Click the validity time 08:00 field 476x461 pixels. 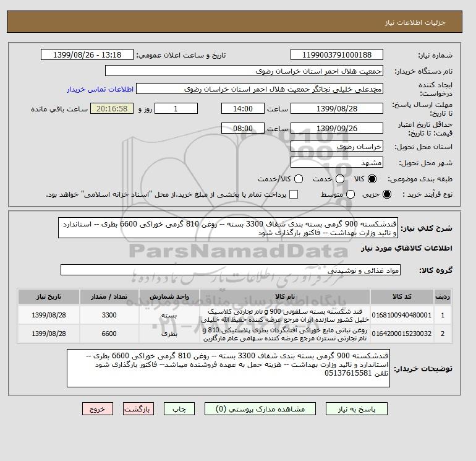coord(242,129)
